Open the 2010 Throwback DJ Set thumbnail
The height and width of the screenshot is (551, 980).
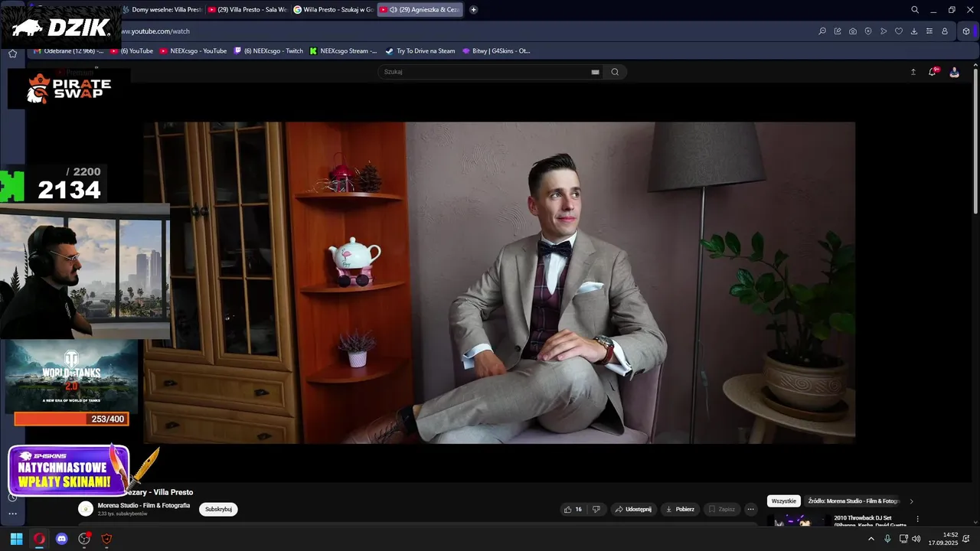(x=798, y=521)
